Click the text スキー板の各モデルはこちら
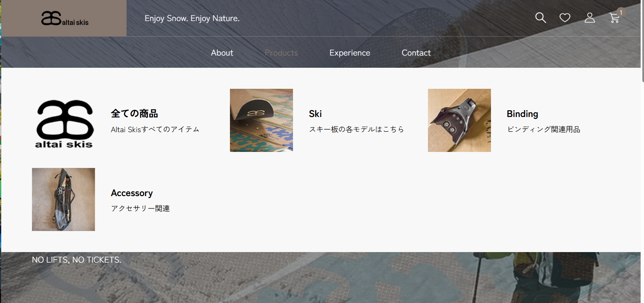Viewport: 644px width, 303px height. click(356, 129)
